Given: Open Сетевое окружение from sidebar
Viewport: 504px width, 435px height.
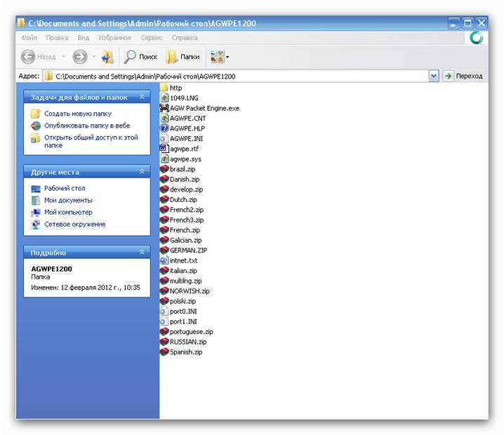Looking at the screenshot, I should pos(74,224).
